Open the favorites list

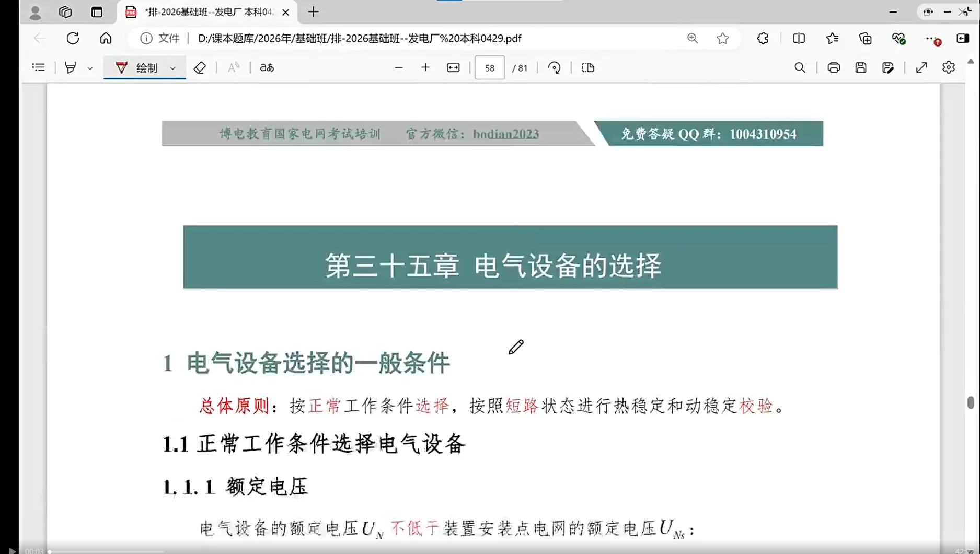point(832,38)
